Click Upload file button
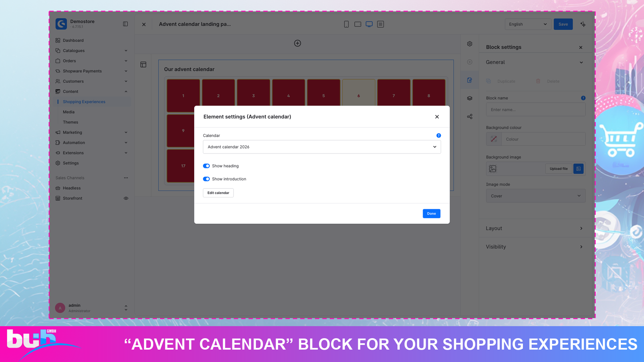The height and width of the screenshot is (362, 644). coord(558,169)
